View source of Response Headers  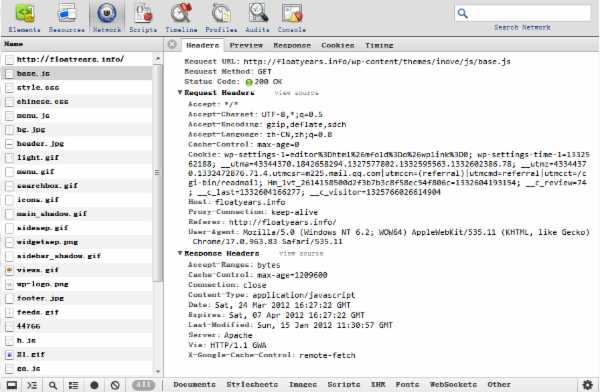click(301, 253)
